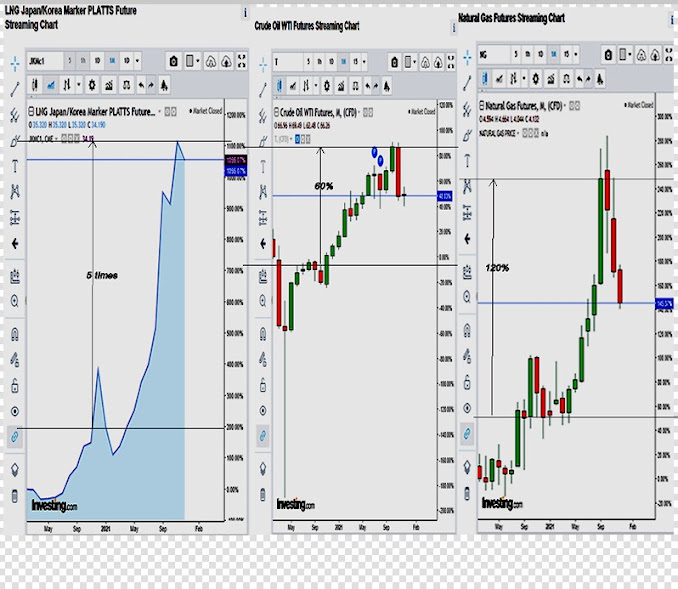The width and height of the screenshot is (678, 589).
Task: Click trash icon in LNG chart sidebar
Action: pyautogui.click(x=15, y=496)
